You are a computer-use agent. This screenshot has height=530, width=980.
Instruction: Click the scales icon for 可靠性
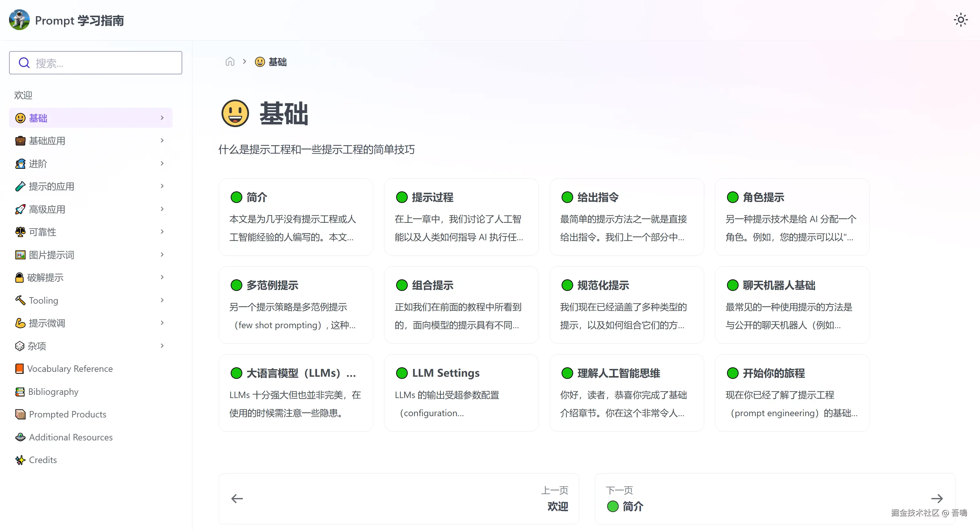(x=20, y=232)
